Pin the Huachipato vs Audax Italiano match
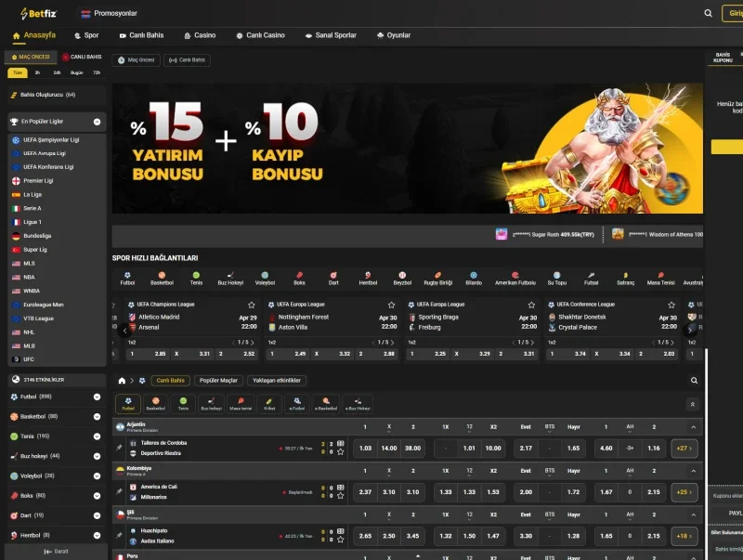Screen dimensions: 743x560 [x=120, y=535]
